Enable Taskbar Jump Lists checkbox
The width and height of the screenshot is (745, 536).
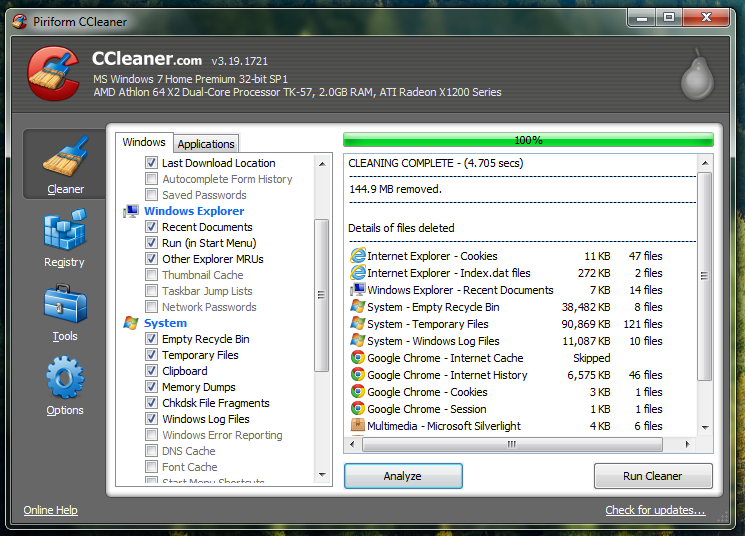pyautogui.click(x=151, y=291)
